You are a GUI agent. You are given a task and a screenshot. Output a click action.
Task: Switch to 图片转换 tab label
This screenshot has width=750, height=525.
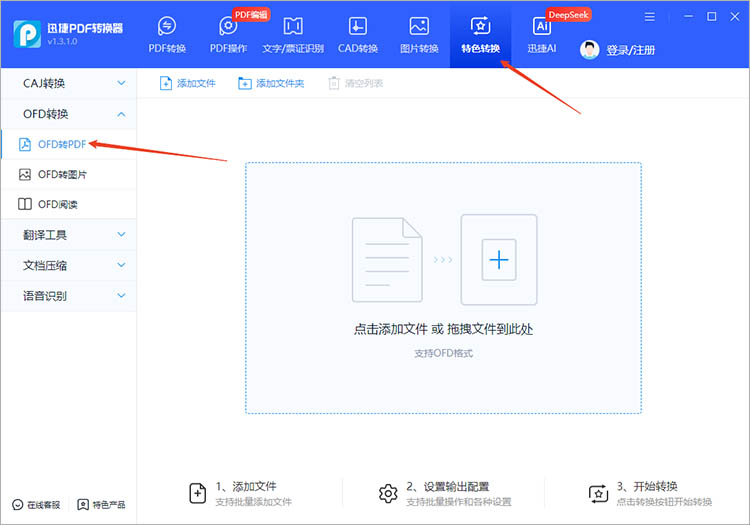[419, 48]
